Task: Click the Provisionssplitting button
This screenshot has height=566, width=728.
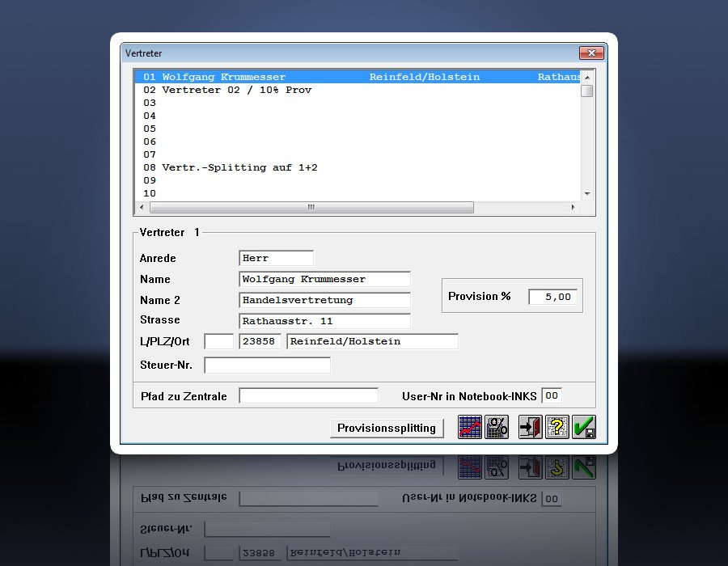Action: pos(387,428)
